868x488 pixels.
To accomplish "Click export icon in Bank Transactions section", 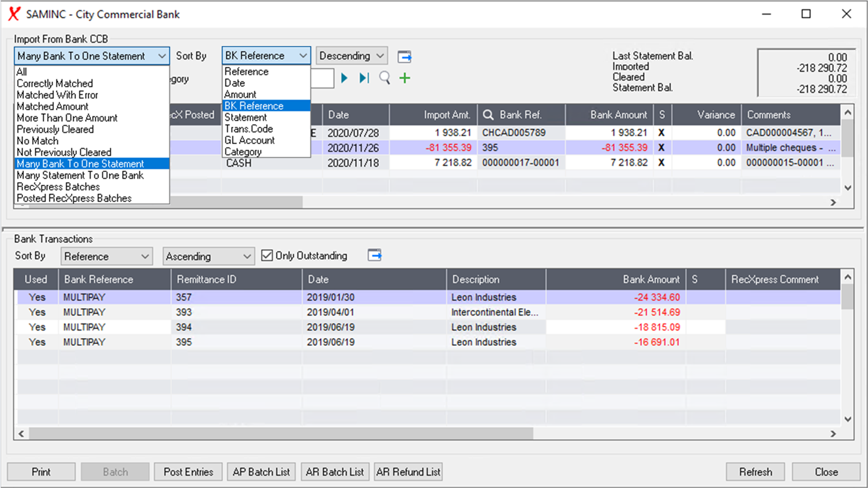I will (x=374, y=255).
